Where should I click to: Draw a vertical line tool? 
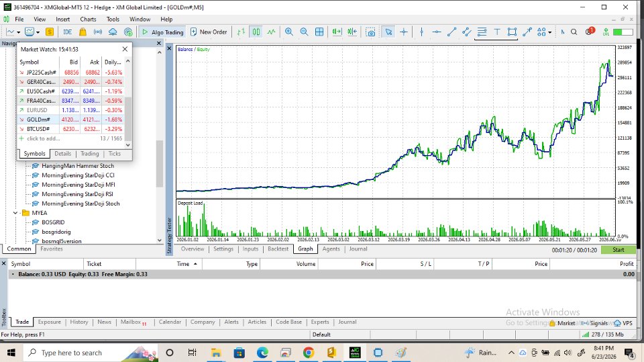pos(422,32)
